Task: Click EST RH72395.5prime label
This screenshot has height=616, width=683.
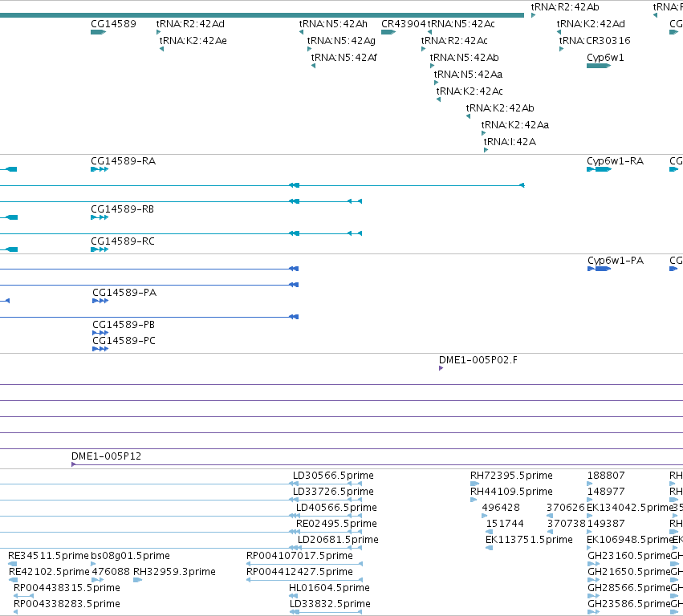Action: (x=511, y=476)
